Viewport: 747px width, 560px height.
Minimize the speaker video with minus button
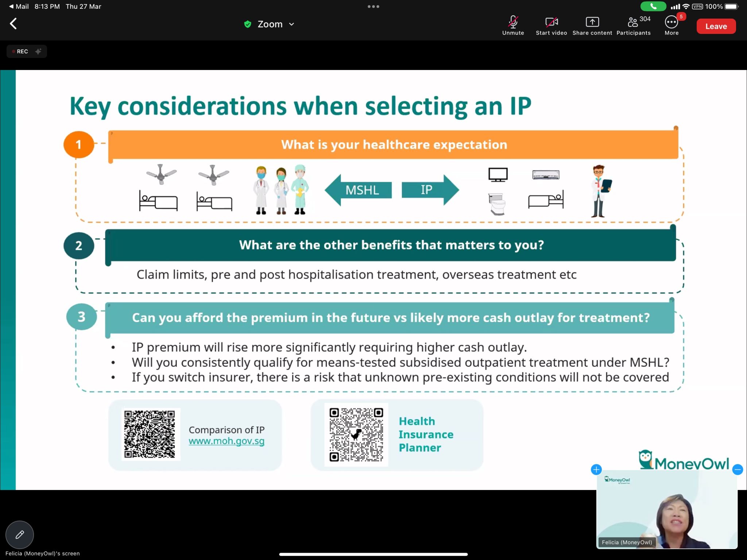pyautogui.click(x=738, y=470)
